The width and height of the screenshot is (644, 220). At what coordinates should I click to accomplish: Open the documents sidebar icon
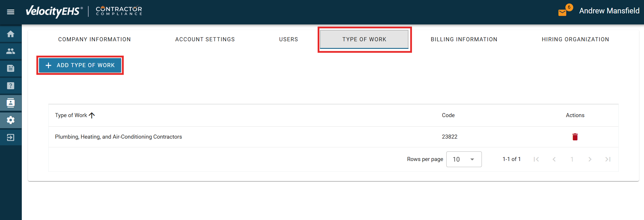(11, 68)
